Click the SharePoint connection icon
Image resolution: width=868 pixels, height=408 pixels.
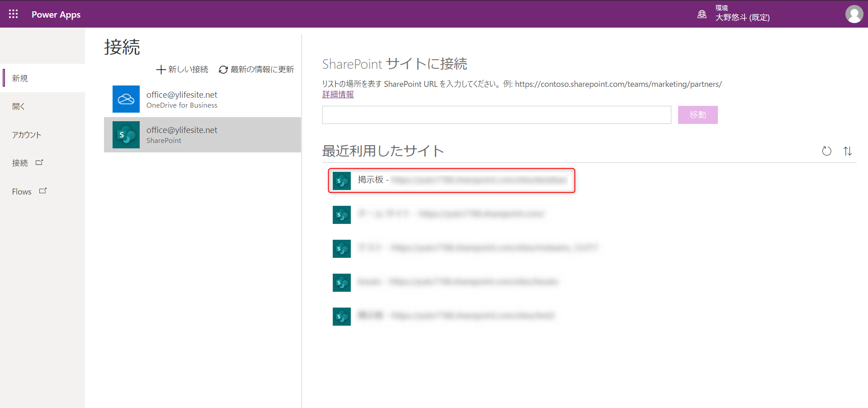[126, 135]
